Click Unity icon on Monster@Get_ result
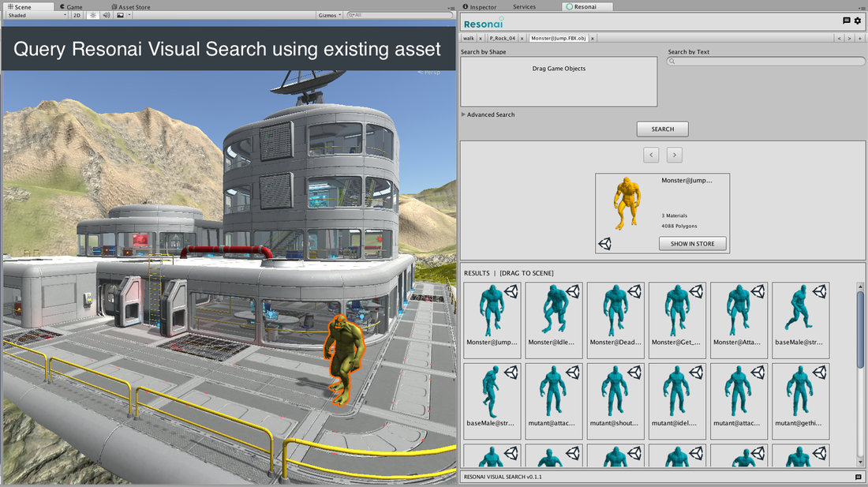The image size is (868, 487). point(697,291)
